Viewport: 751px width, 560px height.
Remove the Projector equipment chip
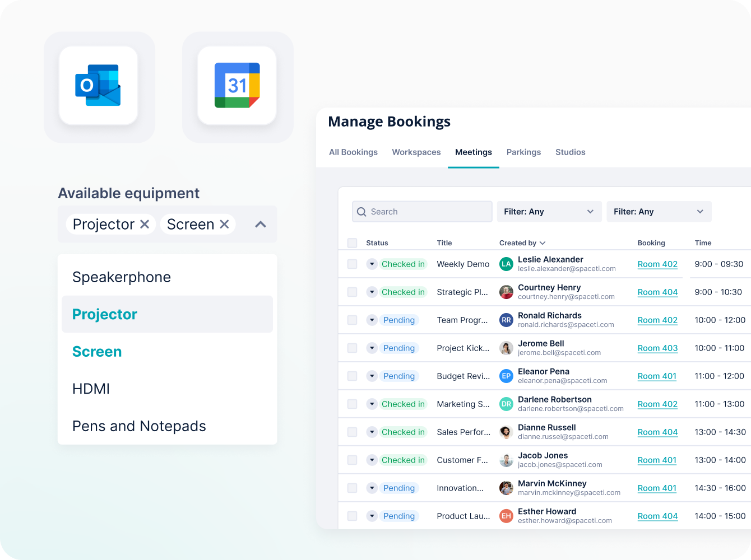point(145,224)
